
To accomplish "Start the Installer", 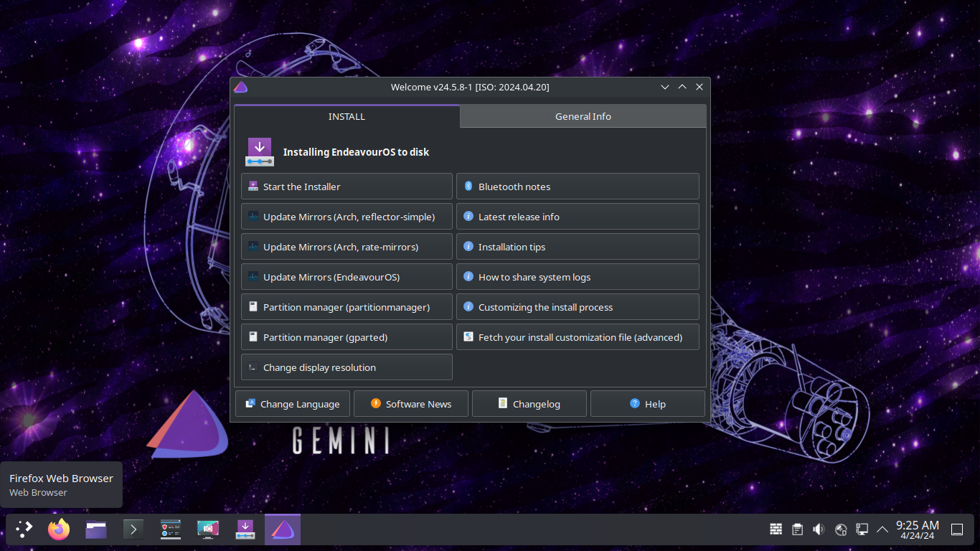I will tap(347, 187).
